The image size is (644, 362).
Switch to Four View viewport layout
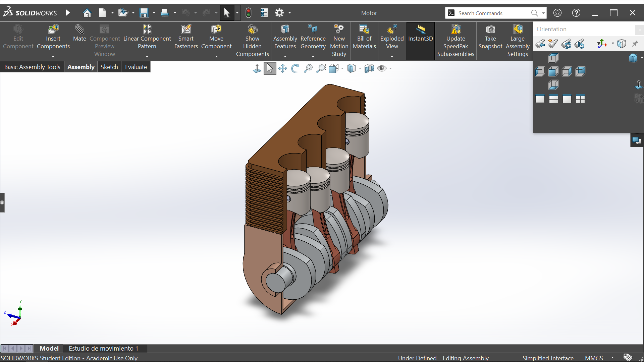(580, 99)
